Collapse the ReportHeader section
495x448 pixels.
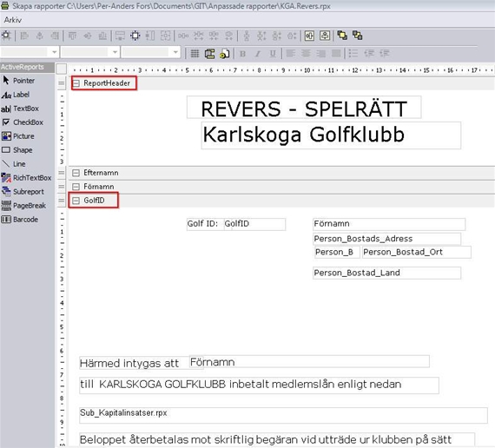(76, 83)
